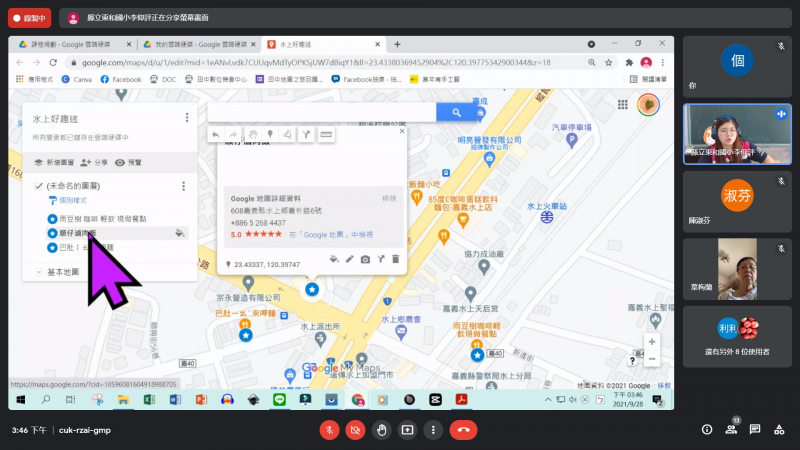Viewport: 800px width, 450px height.
Task: Click the presenter video tile in Meet
Action: 737,134
